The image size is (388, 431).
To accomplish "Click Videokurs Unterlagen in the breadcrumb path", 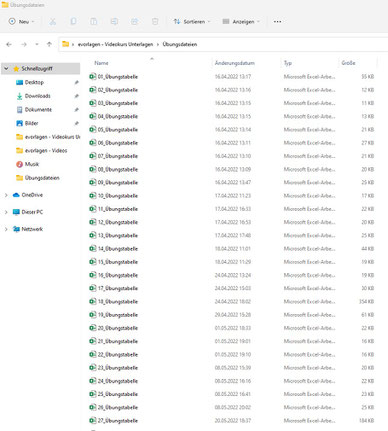I will (115, 44).
